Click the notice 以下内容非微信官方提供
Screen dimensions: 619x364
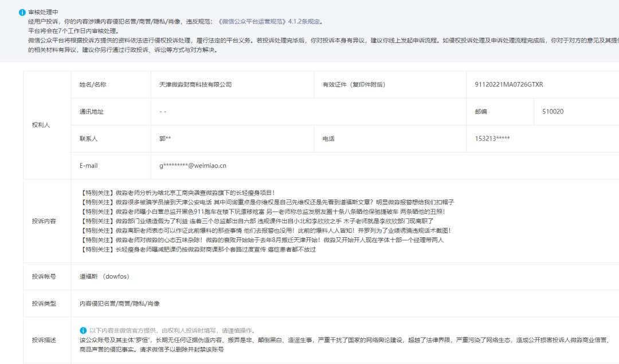pyautogui.click(x=173, y=330)
